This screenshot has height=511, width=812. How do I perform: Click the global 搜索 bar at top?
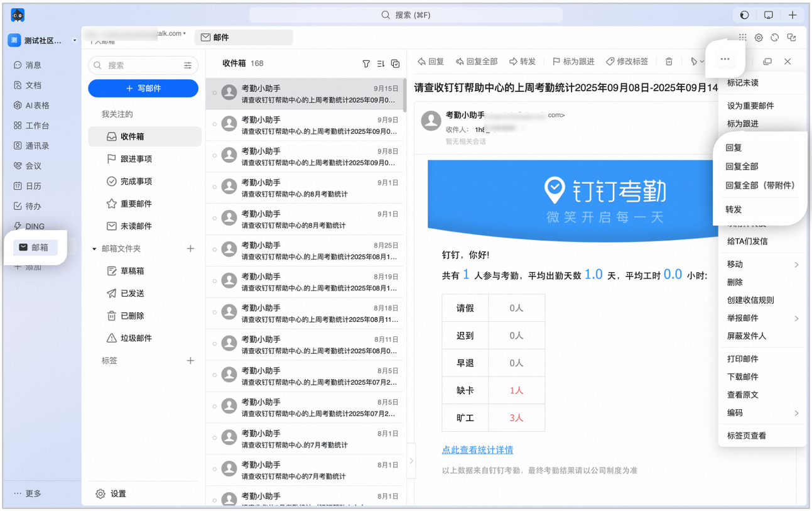406,15
